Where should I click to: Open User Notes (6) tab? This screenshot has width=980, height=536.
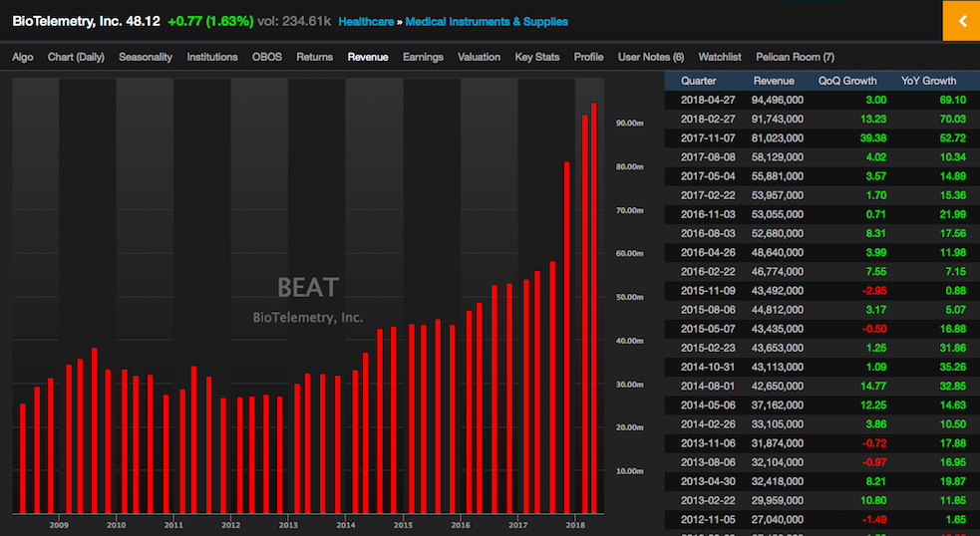coord(651,57)
